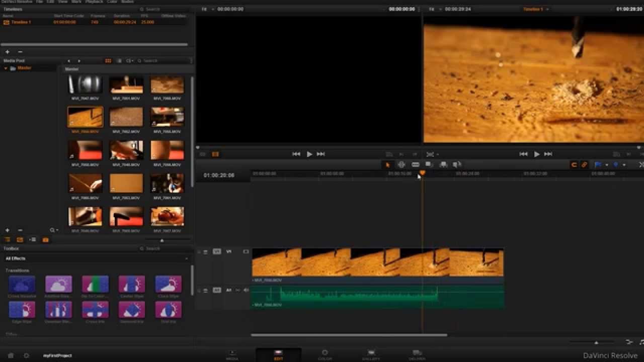The width and height of the screenshot is (644, 362).
Task: Click the insert clip edit icon
Action: (429, 164)
